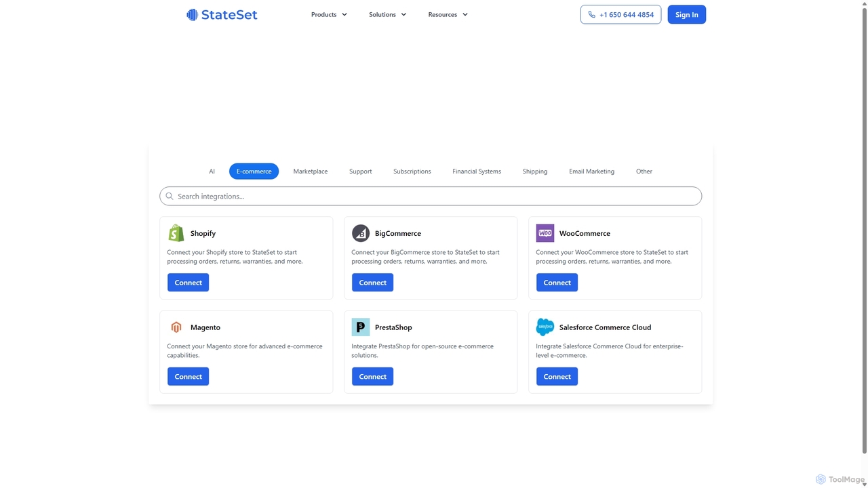
Task: Click the StateSet brand name text
Action: (230, 15)
